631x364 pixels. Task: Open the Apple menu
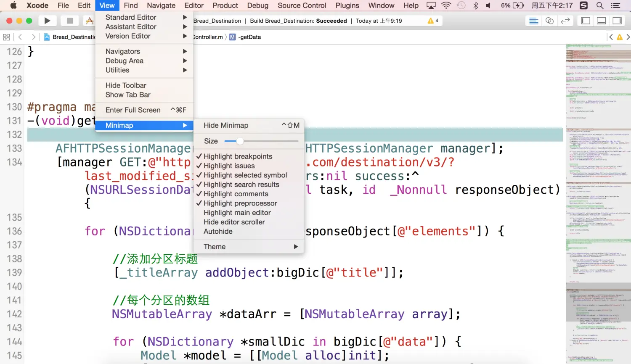pos(13,5)
